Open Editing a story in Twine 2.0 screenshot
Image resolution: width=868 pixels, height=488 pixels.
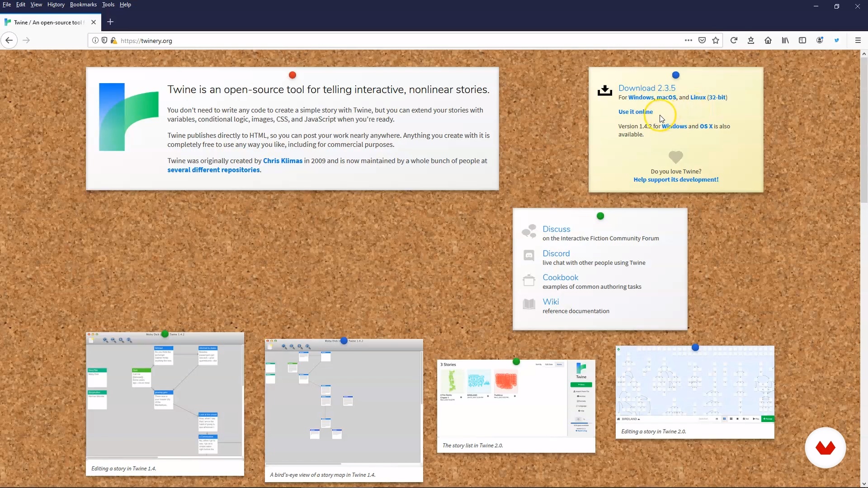695,392
